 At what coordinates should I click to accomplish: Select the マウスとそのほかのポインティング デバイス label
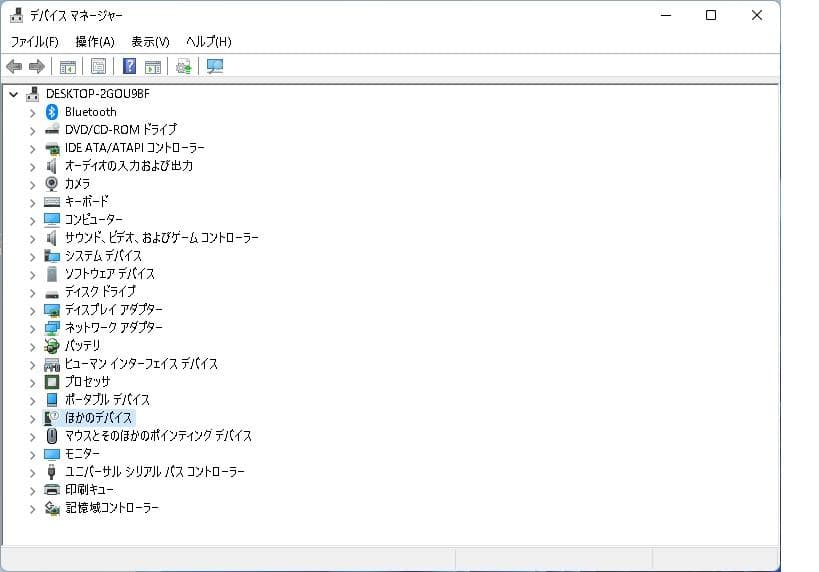click(x=158, y=436)
